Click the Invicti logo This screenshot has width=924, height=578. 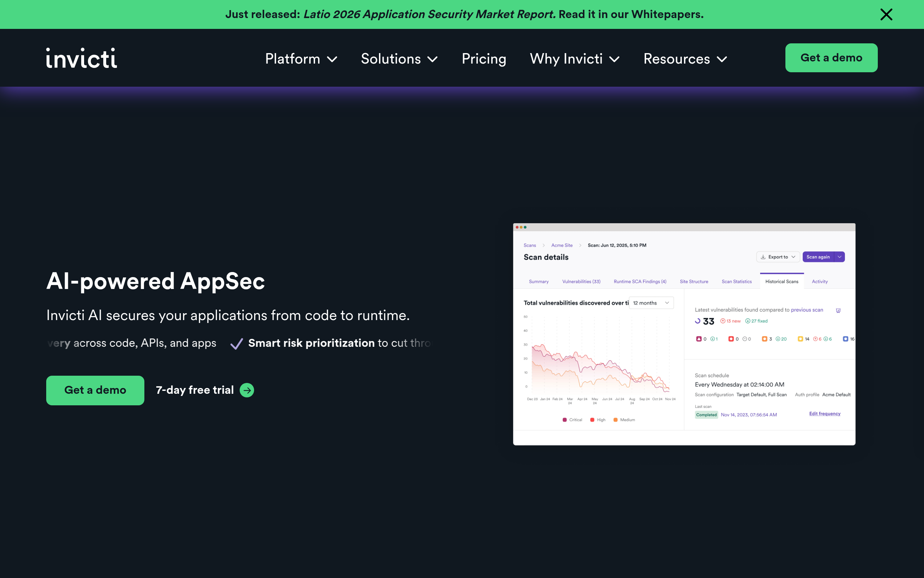coord(81,58)
